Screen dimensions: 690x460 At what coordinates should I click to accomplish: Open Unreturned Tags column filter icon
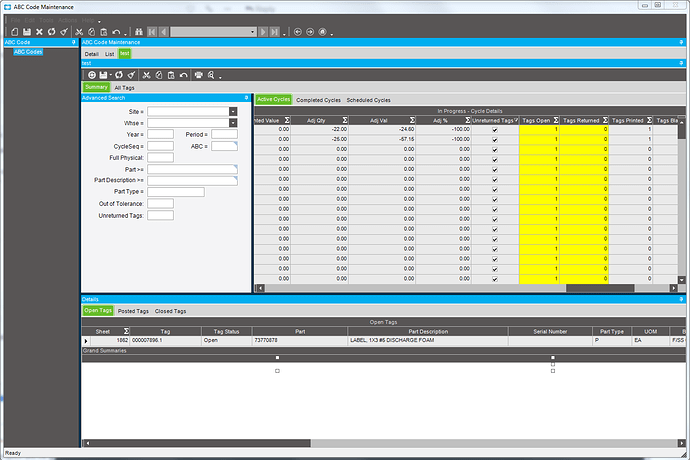516,120
